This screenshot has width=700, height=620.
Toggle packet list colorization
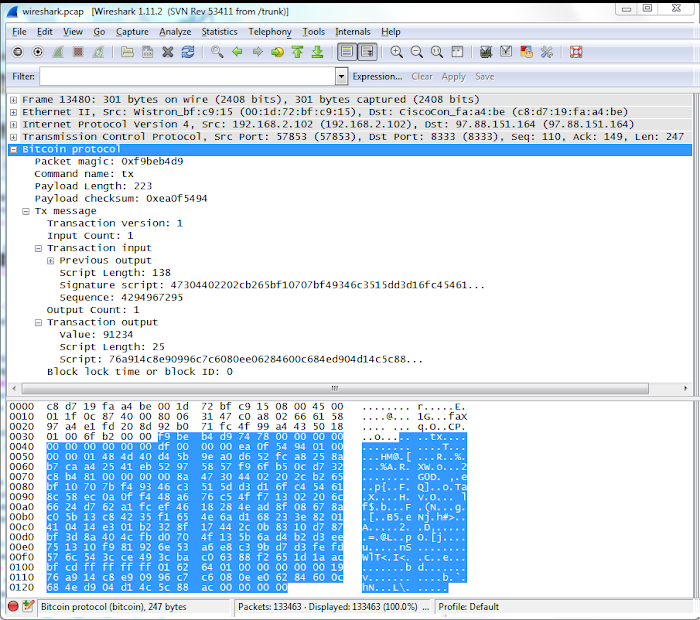pos(346,51)
